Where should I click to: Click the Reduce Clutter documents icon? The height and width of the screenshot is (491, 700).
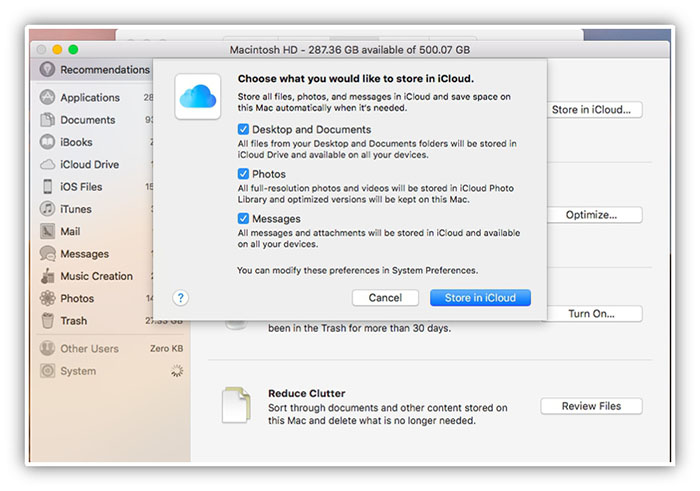(236, 405)
